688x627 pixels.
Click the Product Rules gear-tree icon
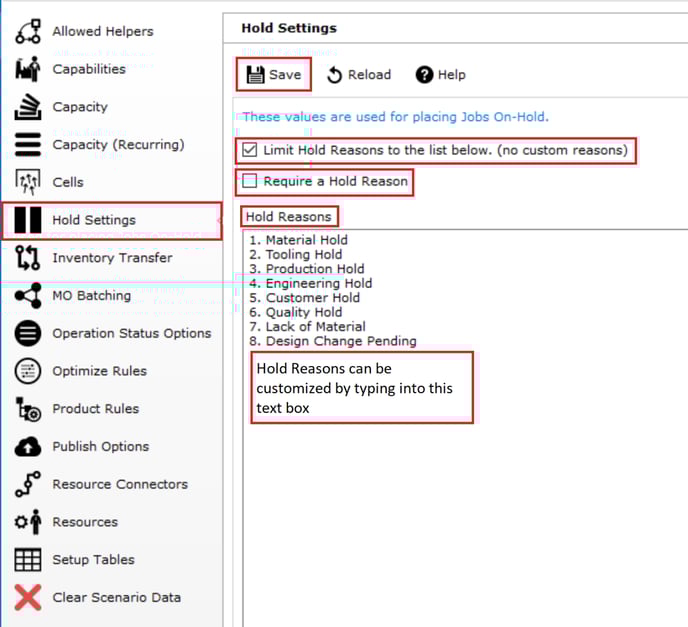(x=28, y=409)
